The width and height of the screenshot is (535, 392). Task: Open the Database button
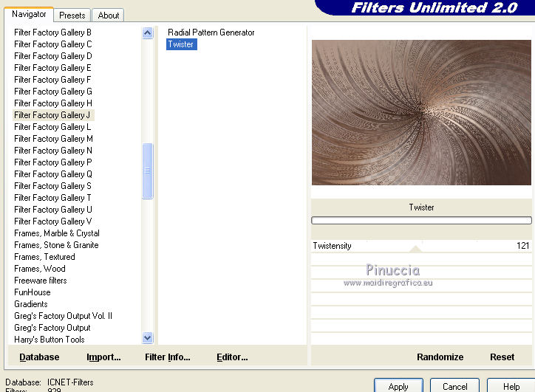[39, 357]
